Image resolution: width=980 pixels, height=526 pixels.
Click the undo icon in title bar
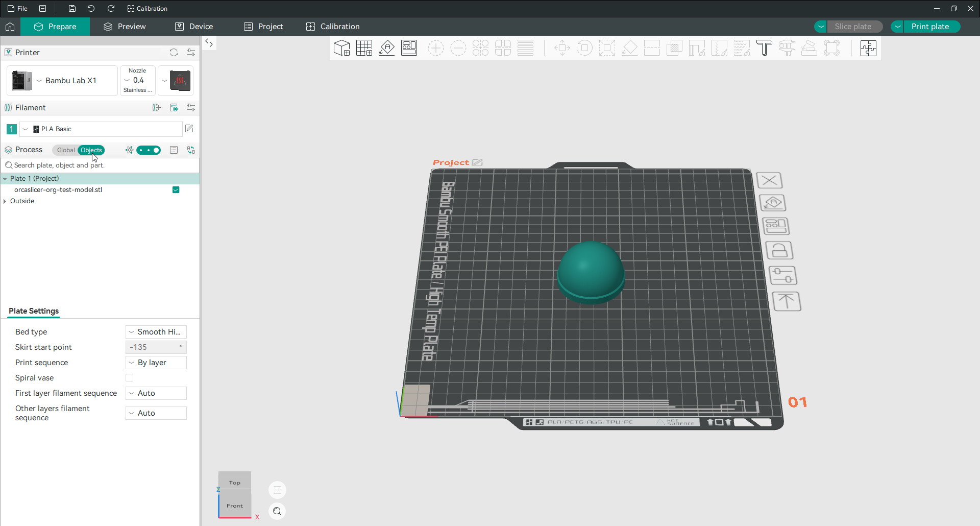pos(91,9)
